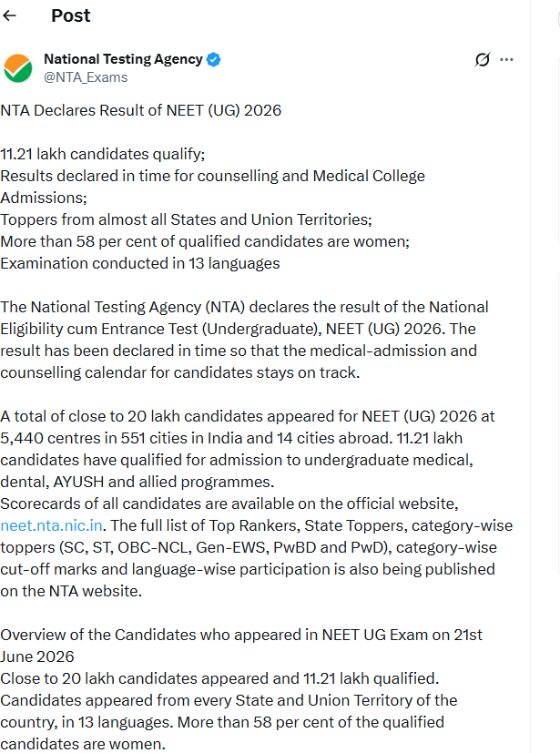Click the 'Toppers from almost all States' line
The height and width of the screenshot is (753, 560).
pos(187,219)
